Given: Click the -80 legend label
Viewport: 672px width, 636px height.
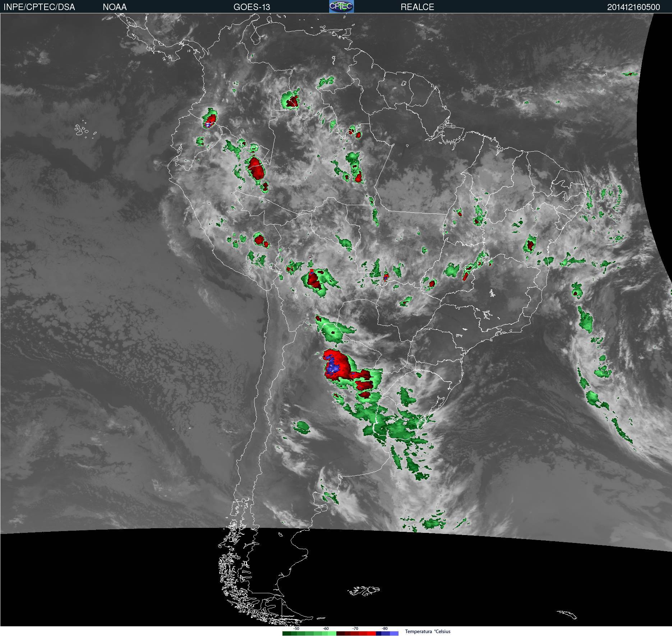Looking at the screenshot, I should click(385, 628).
